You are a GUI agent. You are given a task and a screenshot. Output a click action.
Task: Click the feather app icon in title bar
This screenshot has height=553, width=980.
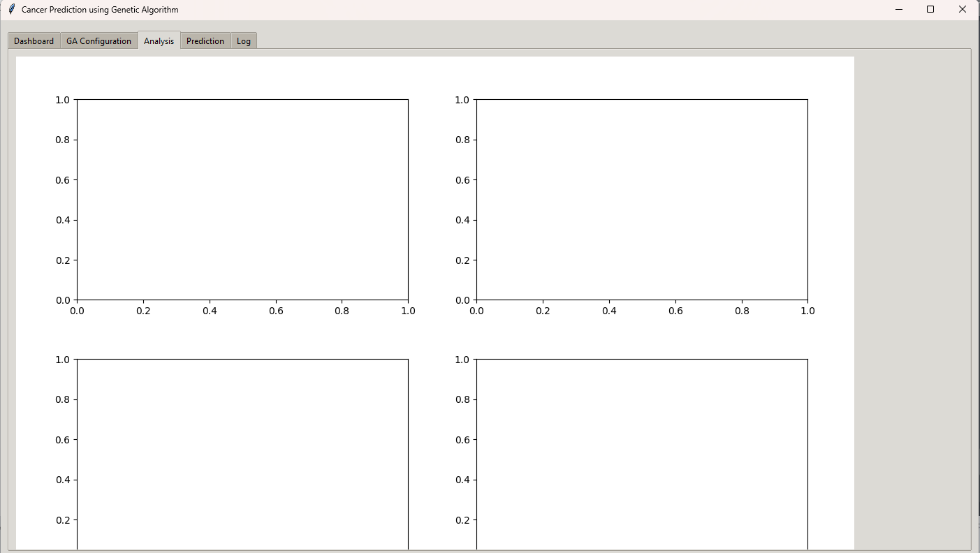point(11,10)
